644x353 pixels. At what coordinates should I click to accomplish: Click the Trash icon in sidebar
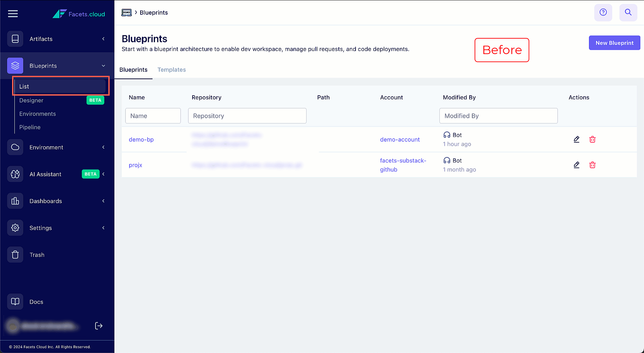click(15, 255)
